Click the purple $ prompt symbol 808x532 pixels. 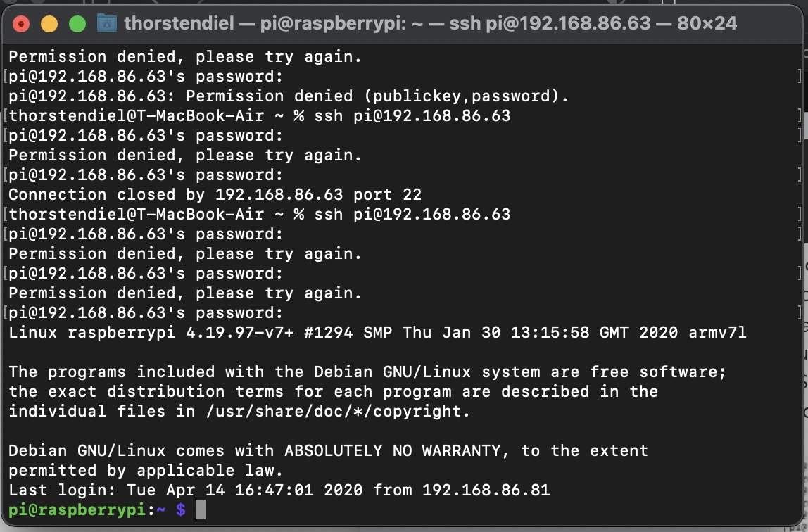[x=180, y=510]
